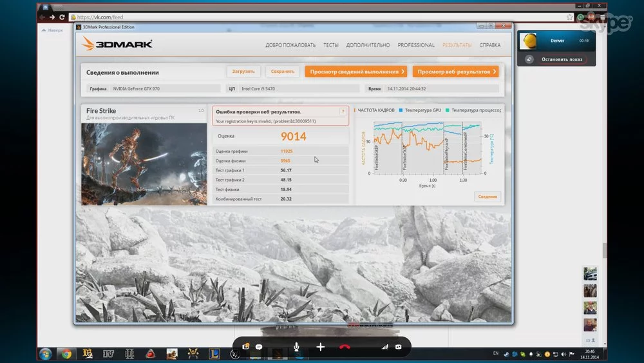Click the Fire Strike preview image

pos(144,164)
